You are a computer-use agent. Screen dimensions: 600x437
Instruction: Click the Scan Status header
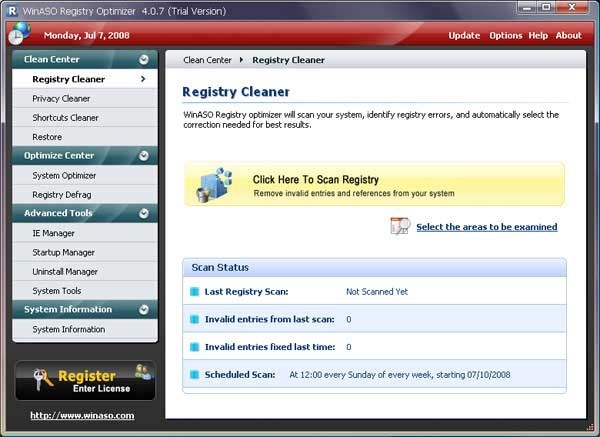(374, 267)
